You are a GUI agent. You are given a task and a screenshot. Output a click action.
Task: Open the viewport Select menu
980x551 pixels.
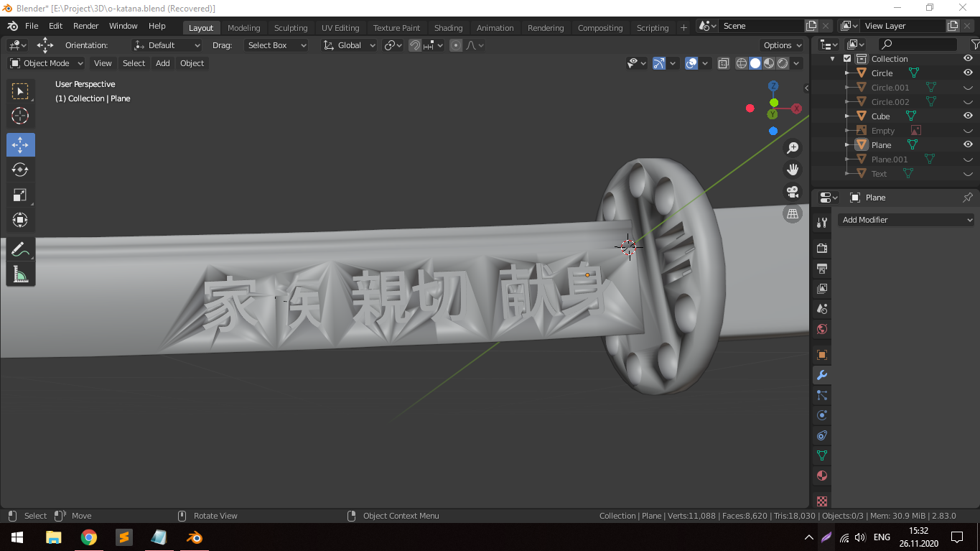point(134,63)
